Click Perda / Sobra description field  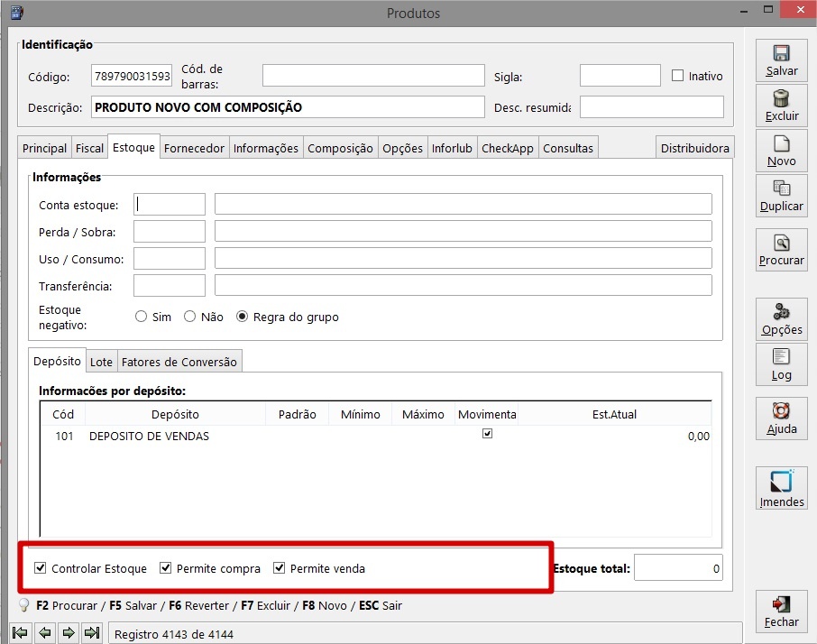coord(464,231)
